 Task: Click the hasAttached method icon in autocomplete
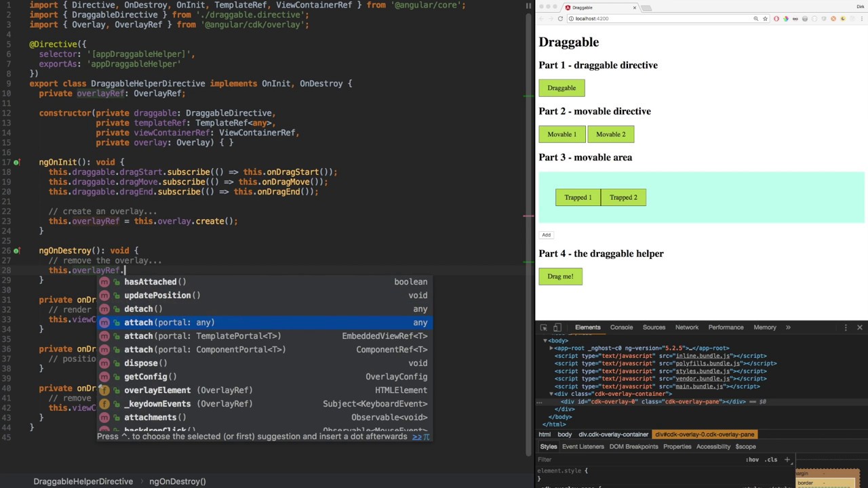pyautogui.click(x=104, y=282)
